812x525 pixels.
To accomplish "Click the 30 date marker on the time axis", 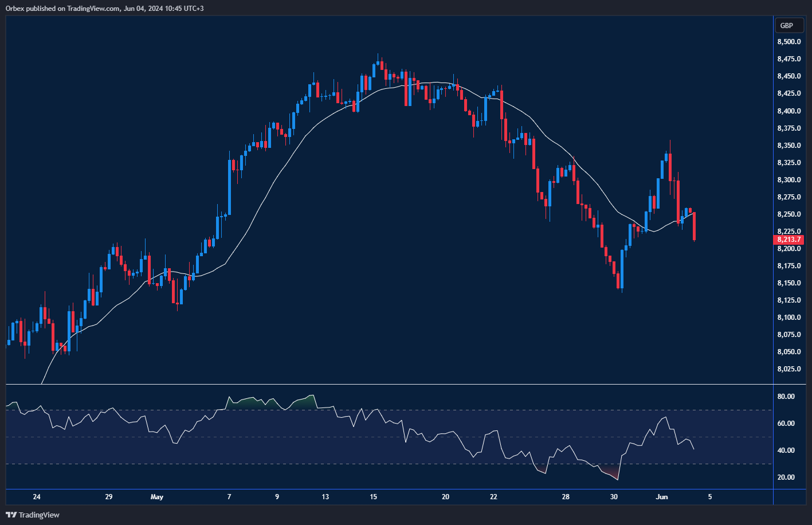I will pos(614,497).
